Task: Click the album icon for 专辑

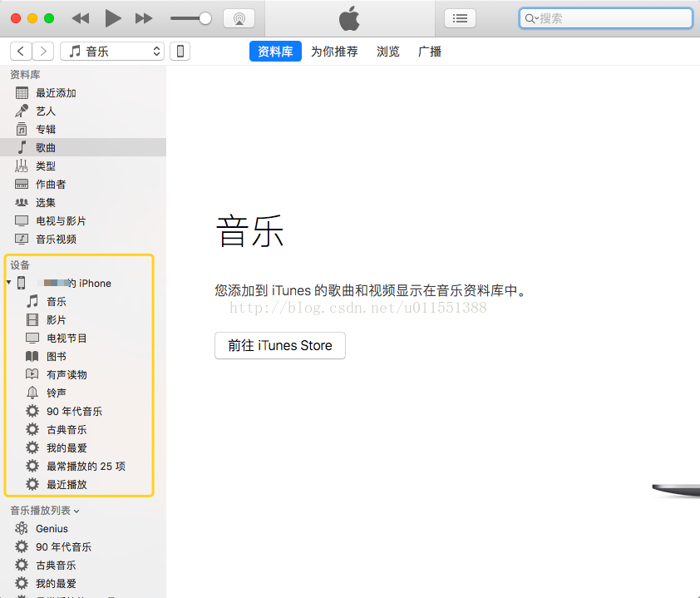Action: tap(22, 129)
